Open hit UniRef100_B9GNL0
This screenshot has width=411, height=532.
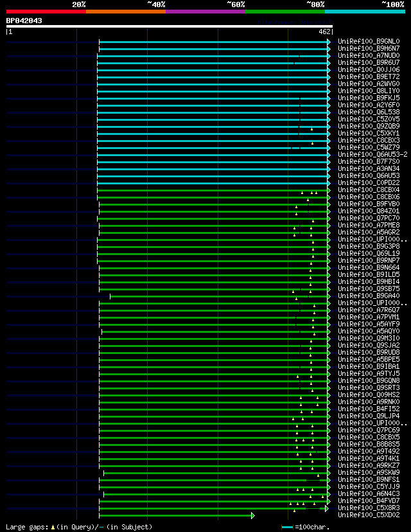(369, 41)
